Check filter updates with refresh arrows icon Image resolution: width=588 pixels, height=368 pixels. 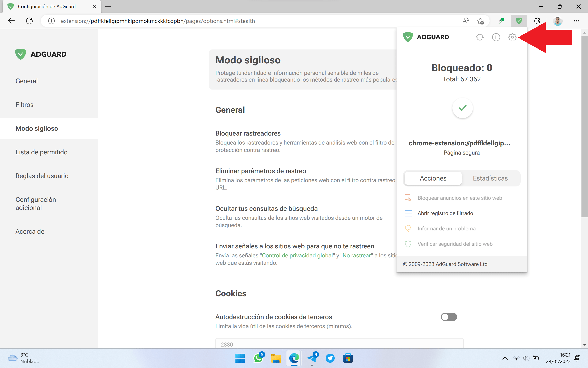480,37
